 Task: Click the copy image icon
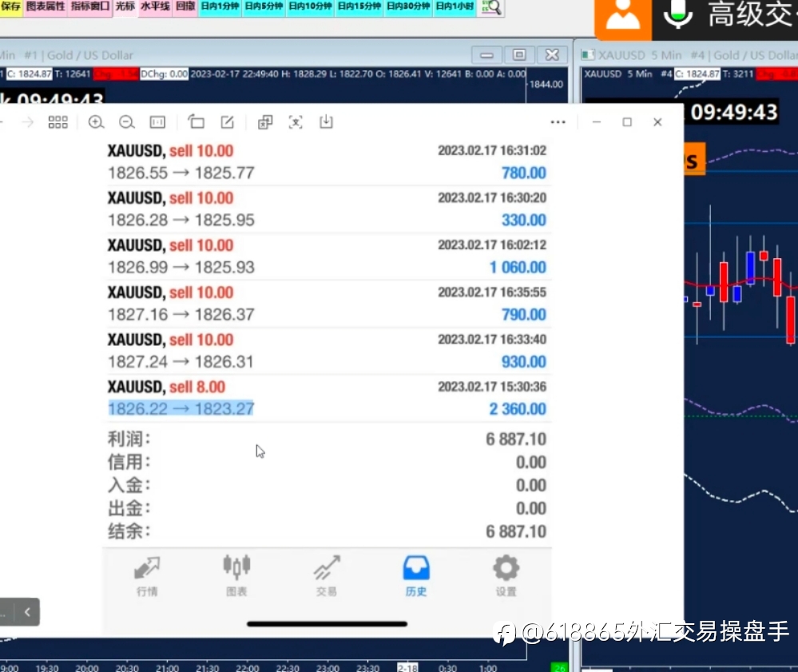point(265,122)
